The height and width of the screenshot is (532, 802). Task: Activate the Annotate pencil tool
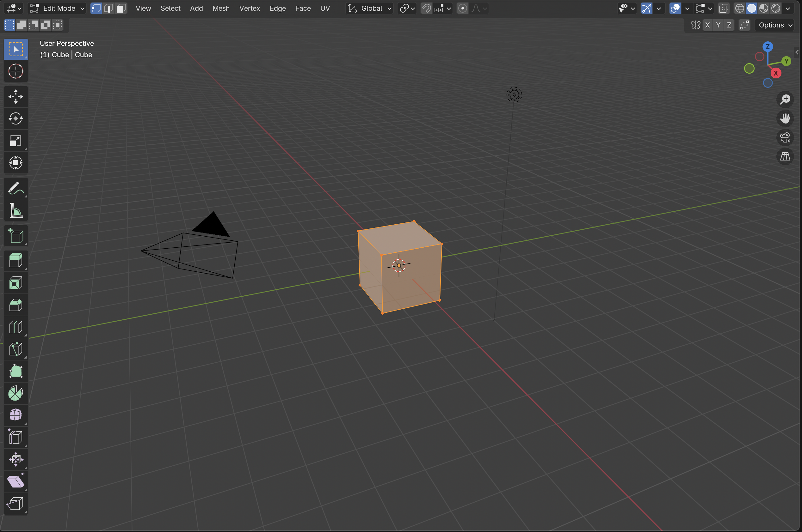point(15,188)
